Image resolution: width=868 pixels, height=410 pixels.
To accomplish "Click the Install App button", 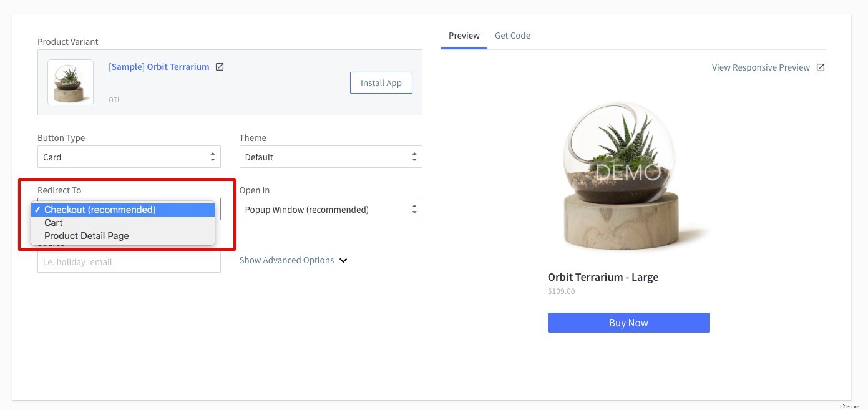I will (x=381, y=82).
